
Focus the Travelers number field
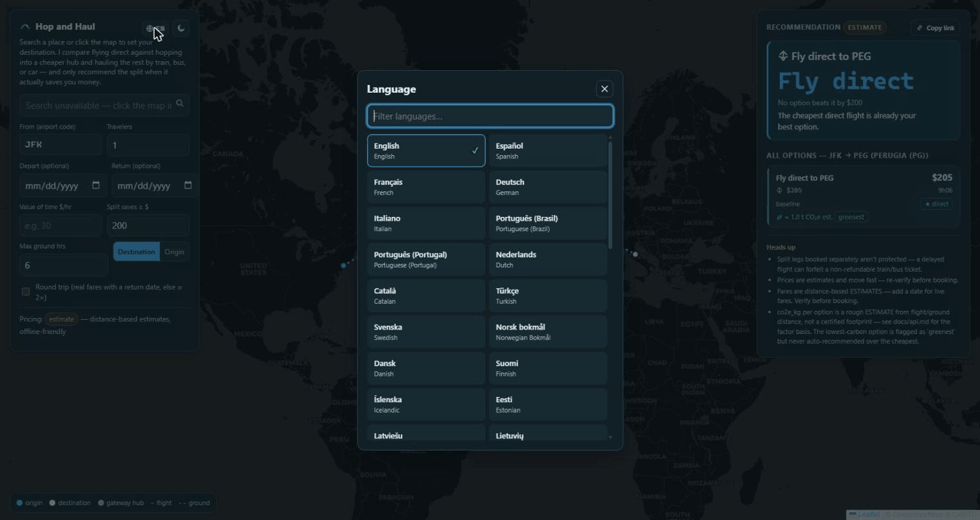click(148, 145)
